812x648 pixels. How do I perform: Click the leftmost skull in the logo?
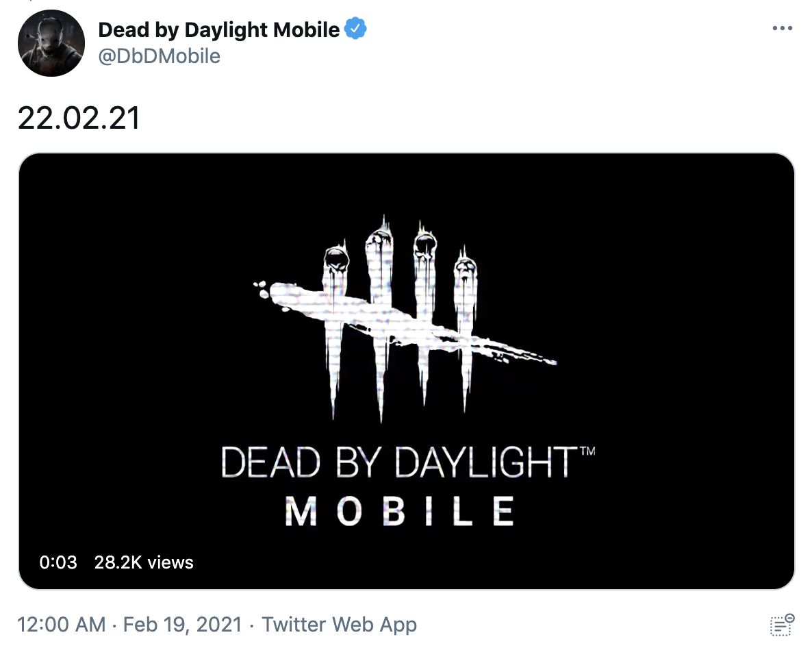click(336, 259)
